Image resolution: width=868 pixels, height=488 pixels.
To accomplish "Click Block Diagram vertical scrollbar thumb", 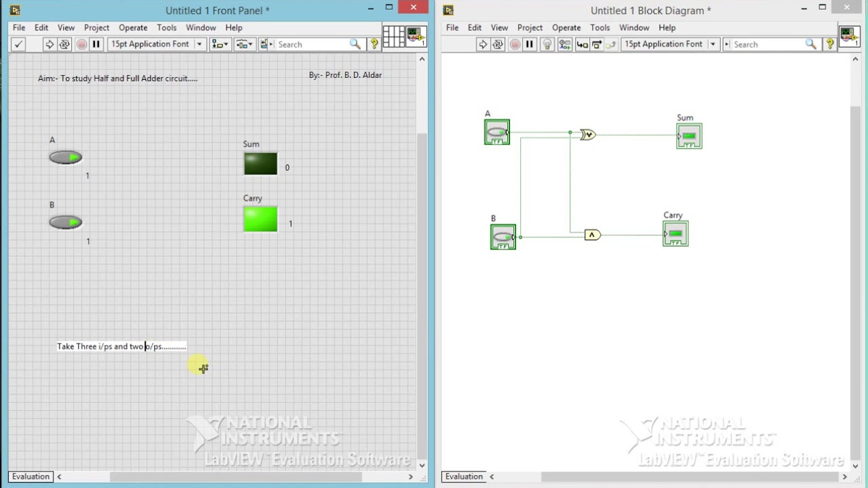I will [x=855, y=281].
